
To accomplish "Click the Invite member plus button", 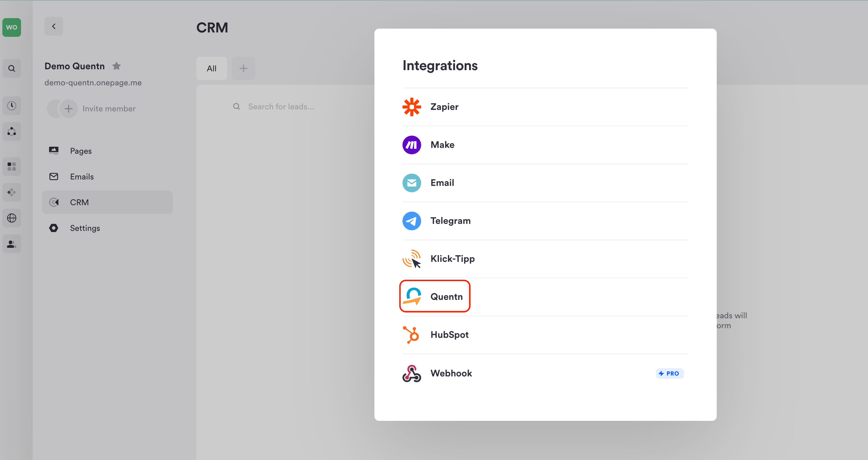I will pyautogui.click(x=68, y=109).
